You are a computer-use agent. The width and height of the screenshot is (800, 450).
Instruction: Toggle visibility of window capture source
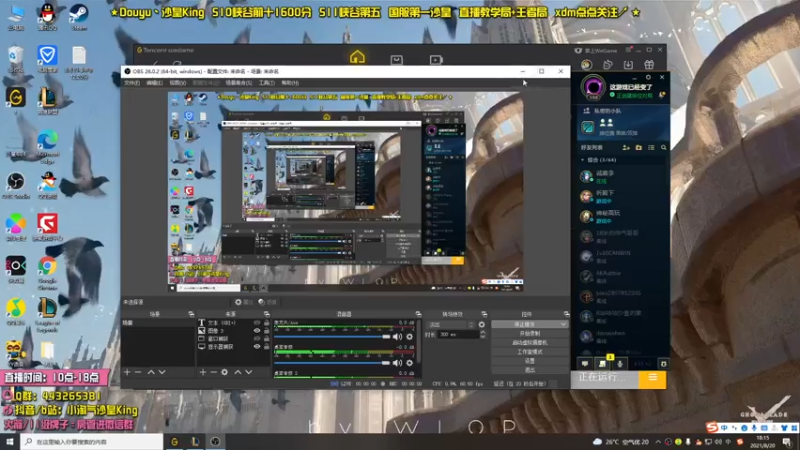tap(257, 339)
